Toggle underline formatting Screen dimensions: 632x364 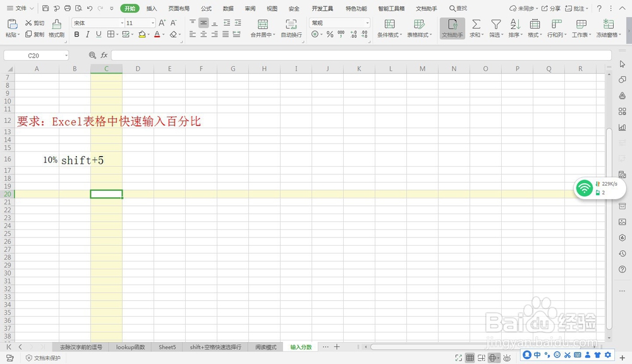tap(99, 35)
